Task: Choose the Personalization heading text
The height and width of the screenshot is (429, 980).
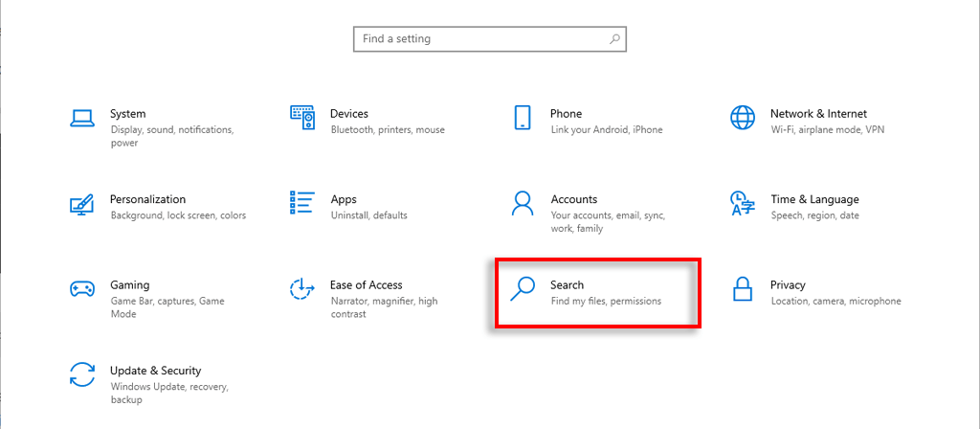Action: click(147, 199)
